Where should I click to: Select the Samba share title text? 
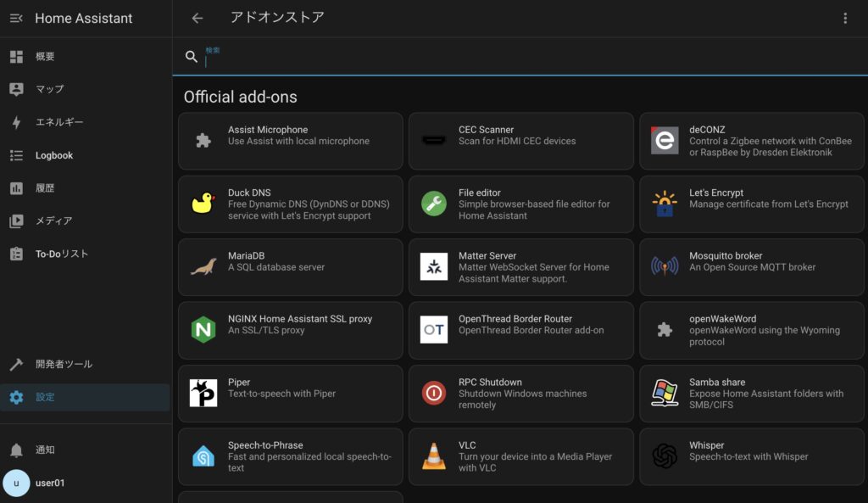point(717,383)
